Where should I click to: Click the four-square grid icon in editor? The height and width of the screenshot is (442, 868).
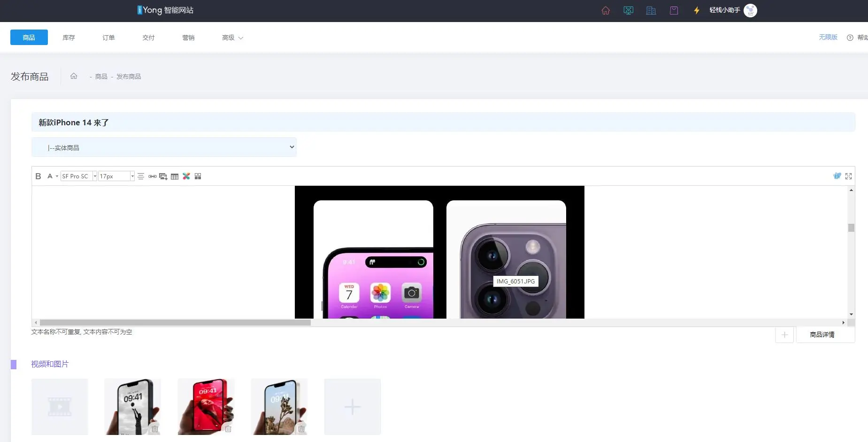198,176
